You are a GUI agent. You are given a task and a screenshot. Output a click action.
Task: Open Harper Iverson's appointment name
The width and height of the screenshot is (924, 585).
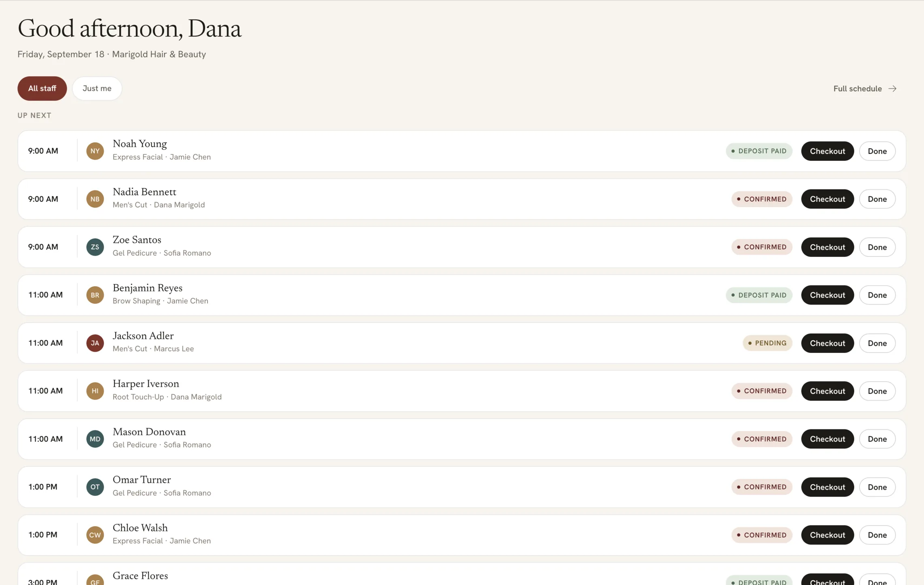[146, 384]
